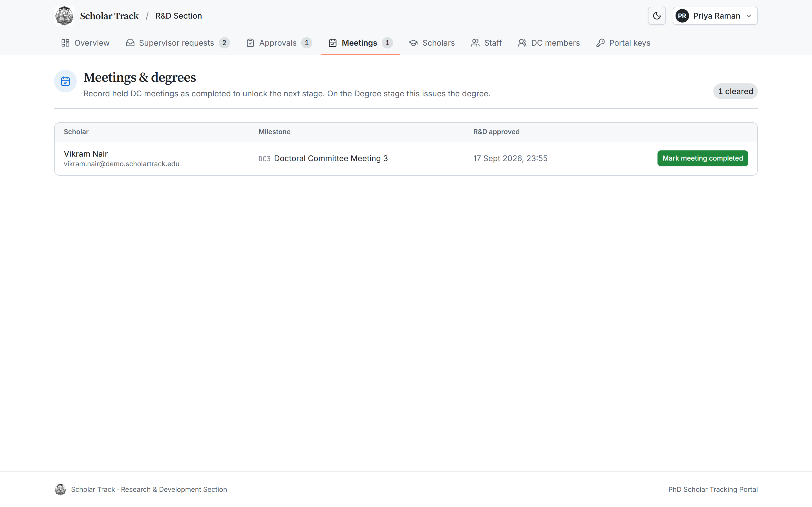Click the clipboard-check icon beside Approvals

pos(250,43)
